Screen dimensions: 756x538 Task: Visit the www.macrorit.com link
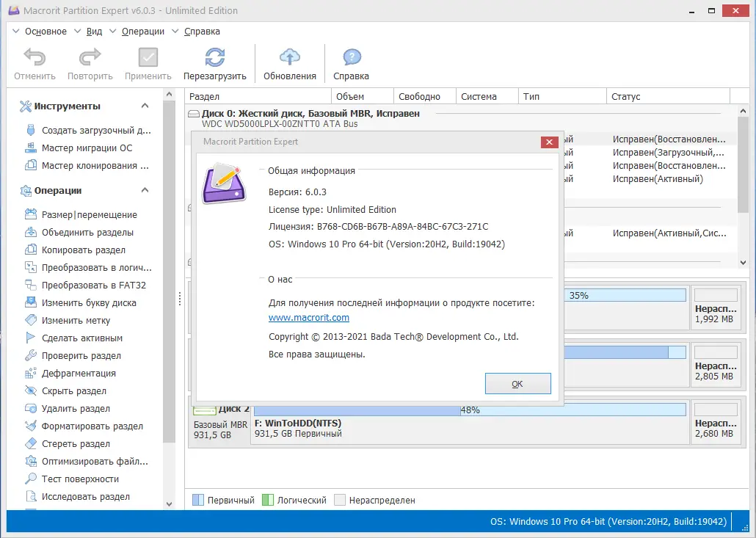tap(308, 318)
